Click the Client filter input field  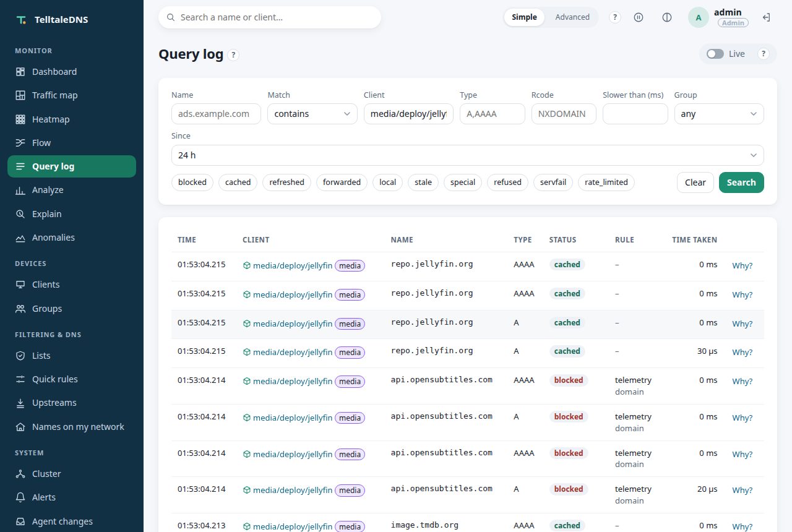(408, 114)
